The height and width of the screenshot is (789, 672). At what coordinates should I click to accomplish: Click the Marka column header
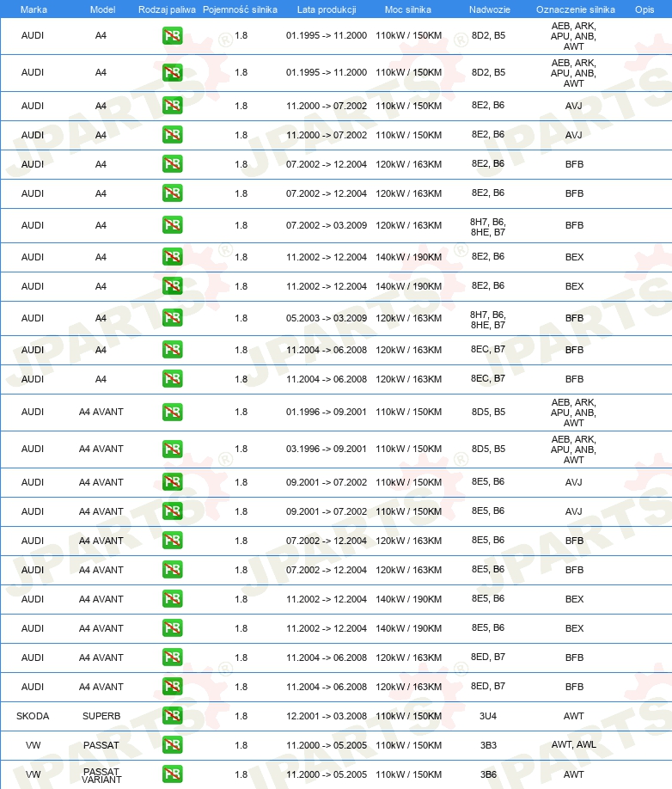coord(34,9)
